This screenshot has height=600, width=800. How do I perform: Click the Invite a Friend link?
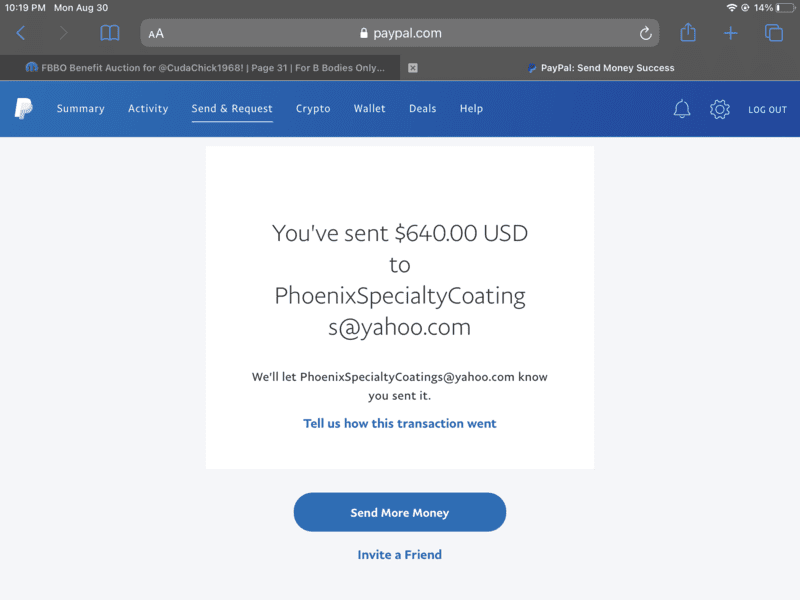tap(400, 555)
